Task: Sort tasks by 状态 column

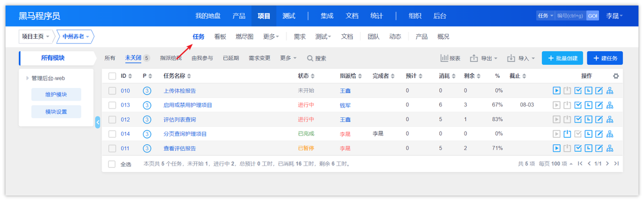Action: 306,76
